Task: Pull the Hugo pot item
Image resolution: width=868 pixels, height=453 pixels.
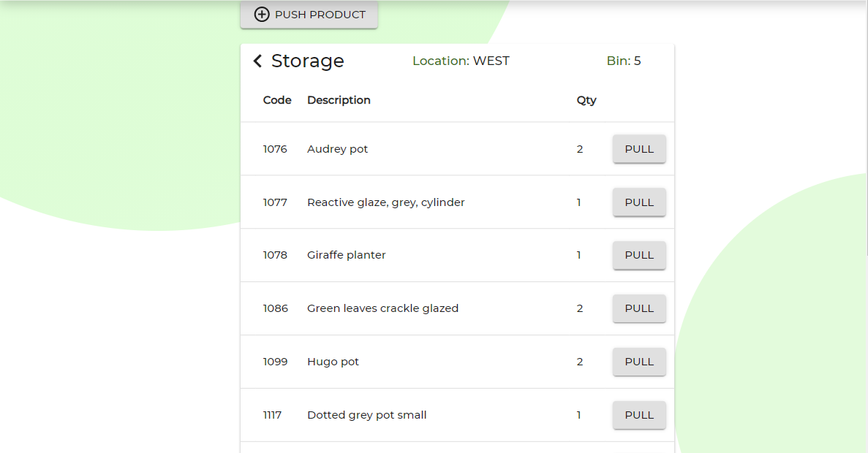Action: tap(638, 362)
